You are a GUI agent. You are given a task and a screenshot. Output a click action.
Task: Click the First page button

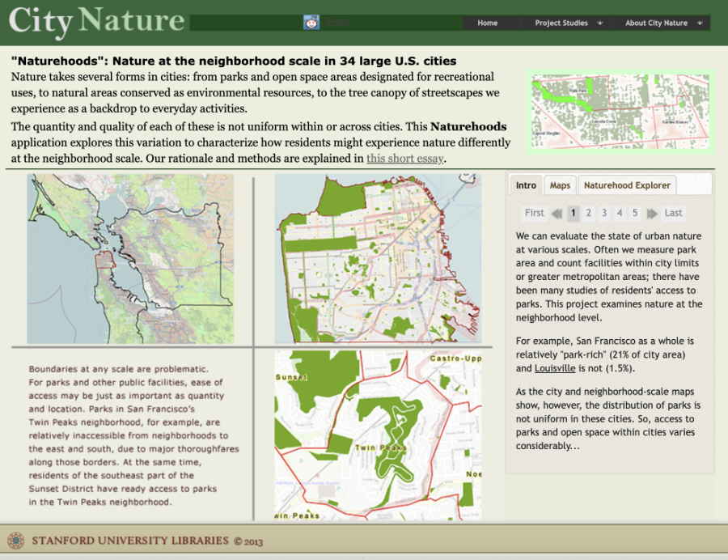tap(535, 213)
